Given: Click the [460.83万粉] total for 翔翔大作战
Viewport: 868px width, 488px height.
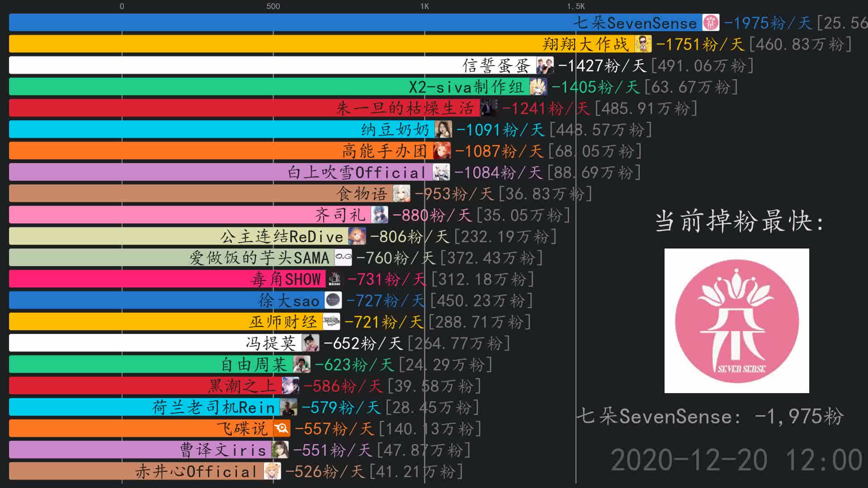Looking at the screenshot, I should 801,44.
